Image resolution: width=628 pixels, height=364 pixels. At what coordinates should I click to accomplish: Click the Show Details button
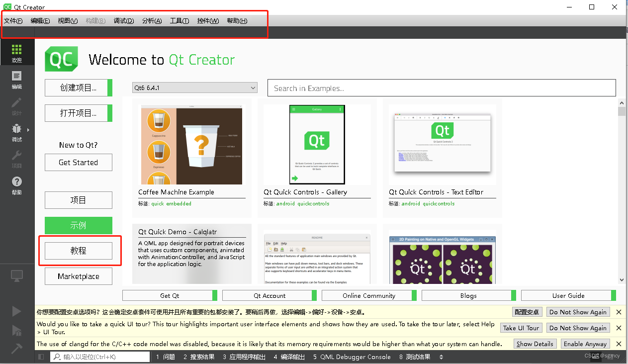(x=535, y=344)
